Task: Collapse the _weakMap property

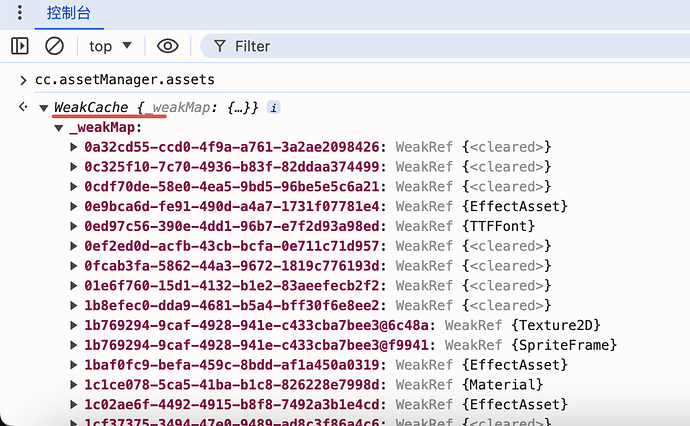Action: click(59, 128)
